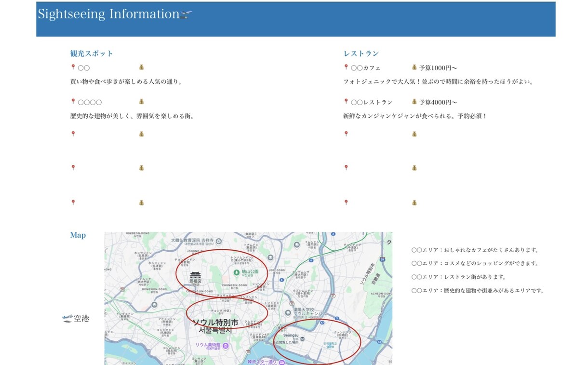Click the legend line about 歴史的な建物や街並み

(x=478, y=291)
